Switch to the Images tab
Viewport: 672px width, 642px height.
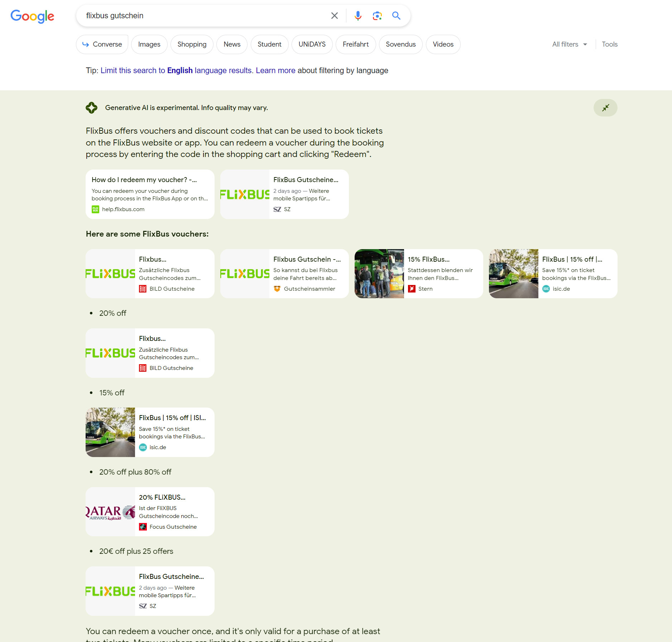[149, 44]
